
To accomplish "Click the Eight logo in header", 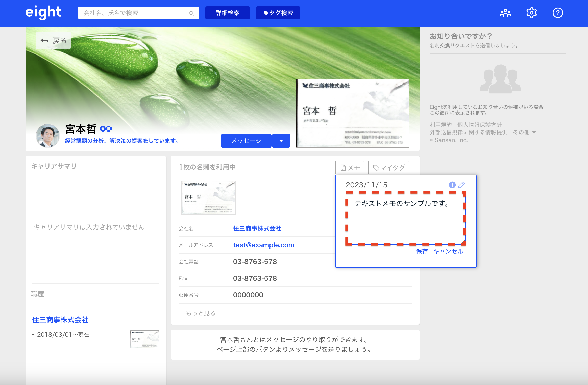I will pyautogui.click(x=43, y=12).
